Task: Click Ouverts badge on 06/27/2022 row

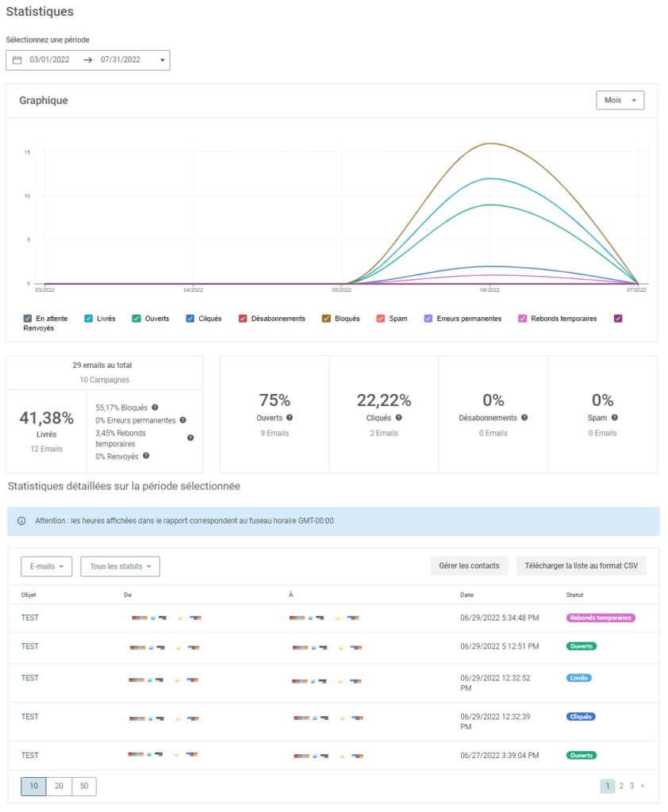Action: 581,756
